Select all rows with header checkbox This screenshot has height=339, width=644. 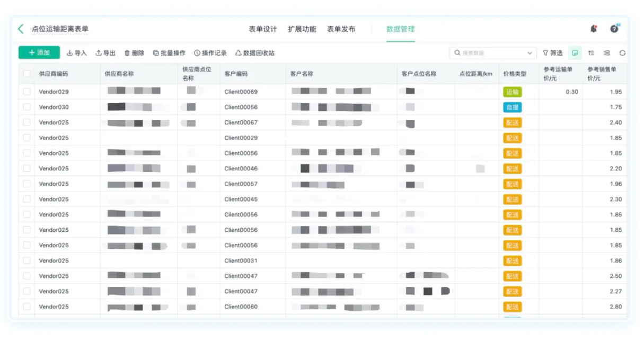tap(27, 74)
